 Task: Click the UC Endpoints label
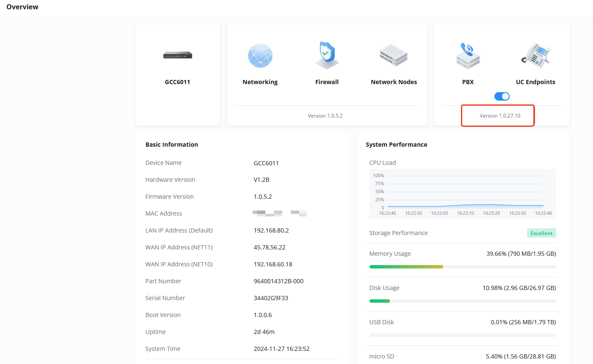[x=535, y=82]
